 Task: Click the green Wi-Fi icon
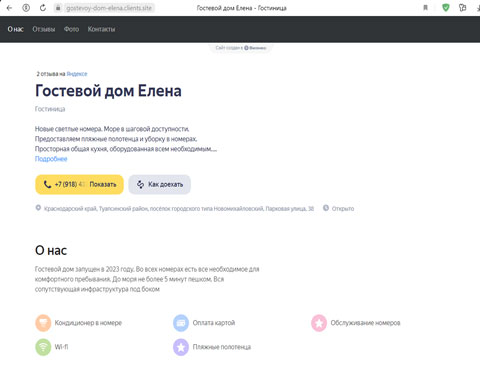coord(43,347)
